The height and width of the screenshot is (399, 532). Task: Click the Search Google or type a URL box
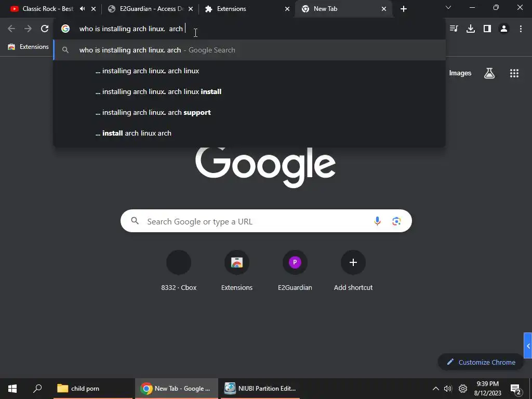tap(266, 221)
